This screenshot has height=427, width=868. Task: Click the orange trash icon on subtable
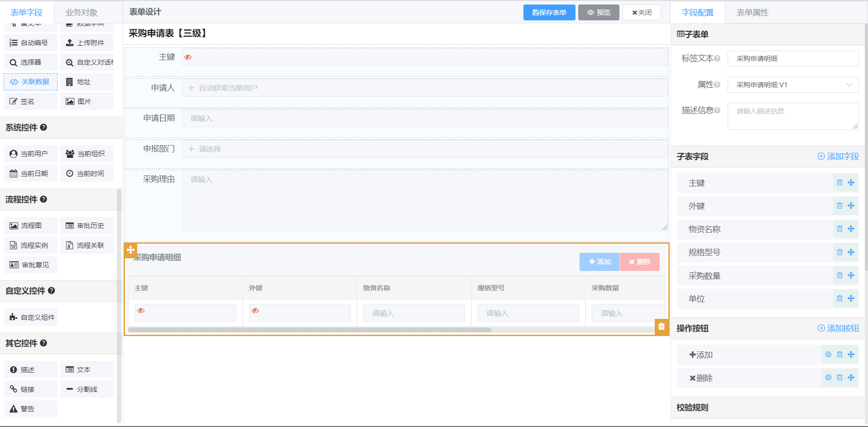point(662,326)
